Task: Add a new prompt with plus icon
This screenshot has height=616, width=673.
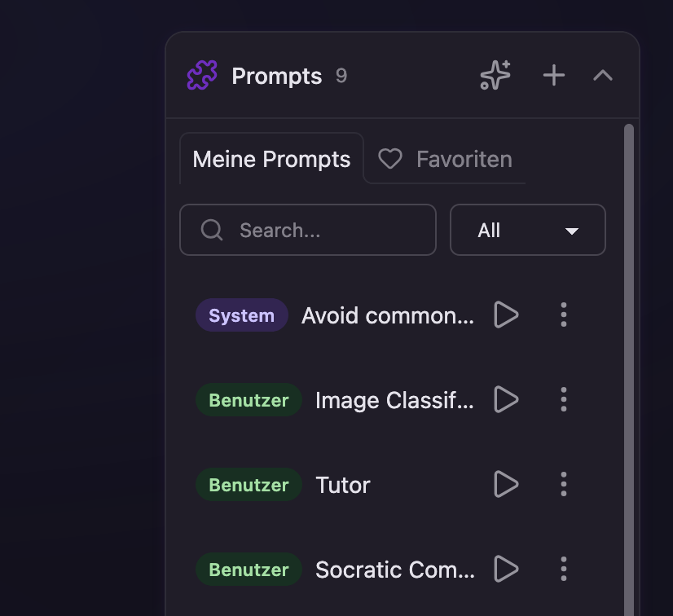Action: pos(554,76)
